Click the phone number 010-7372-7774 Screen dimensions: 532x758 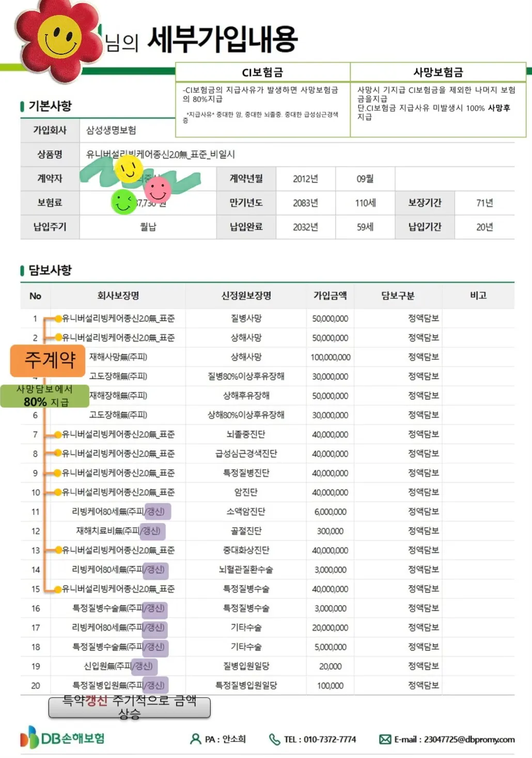point(330,739)
